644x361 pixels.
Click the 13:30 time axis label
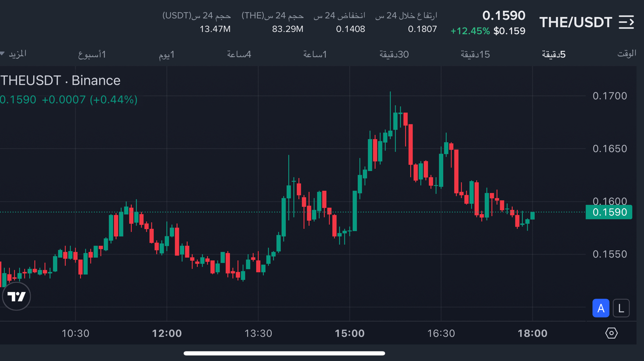[x=258, y=333]
